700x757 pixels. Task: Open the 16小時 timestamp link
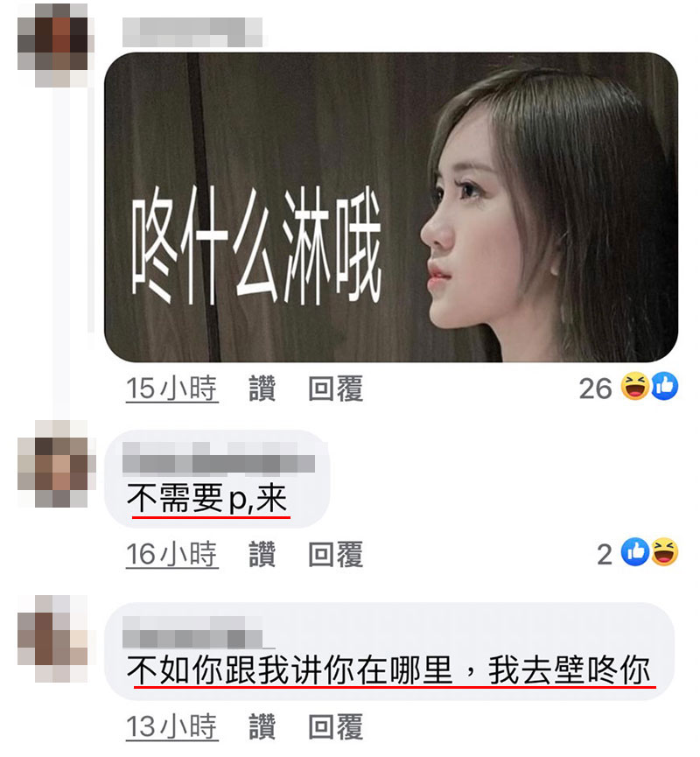click(171, 554)
